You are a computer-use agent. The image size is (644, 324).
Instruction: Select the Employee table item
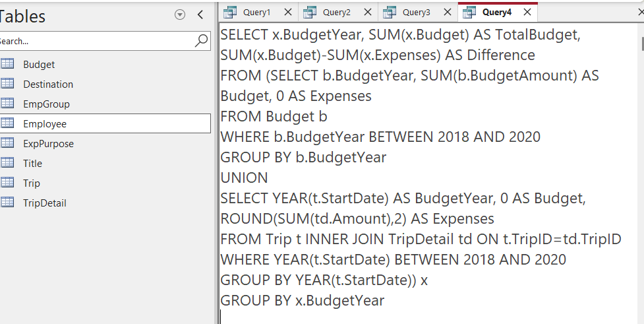[105, 123]
